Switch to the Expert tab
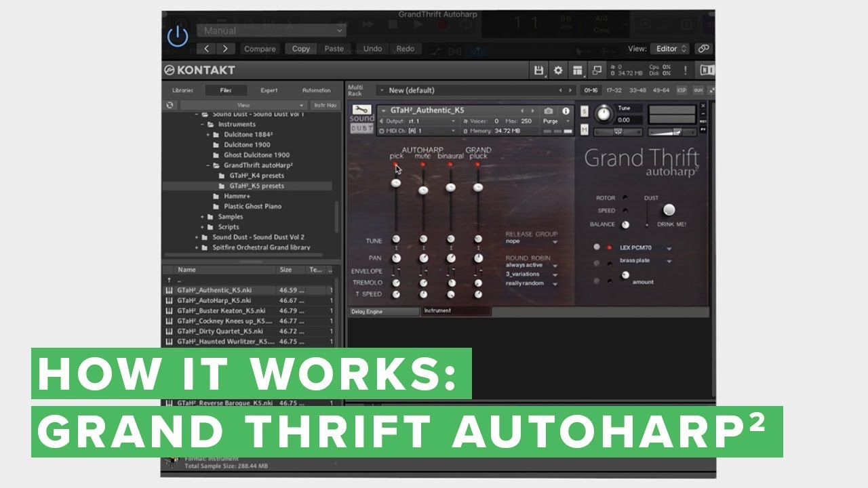 point(269,90)
